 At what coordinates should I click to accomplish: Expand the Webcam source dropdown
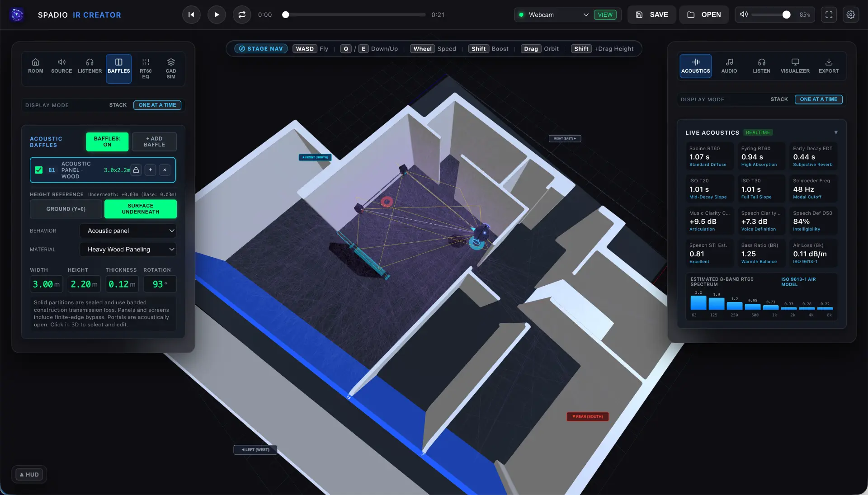click(553, 15)
